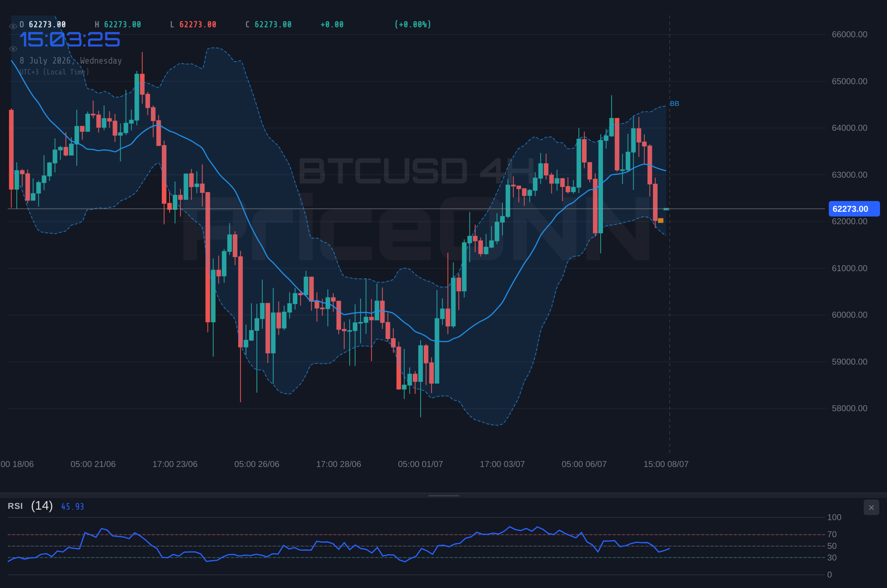The image size is (887, 588).
Task: Click the +0.00 change value
Action: 332,24
